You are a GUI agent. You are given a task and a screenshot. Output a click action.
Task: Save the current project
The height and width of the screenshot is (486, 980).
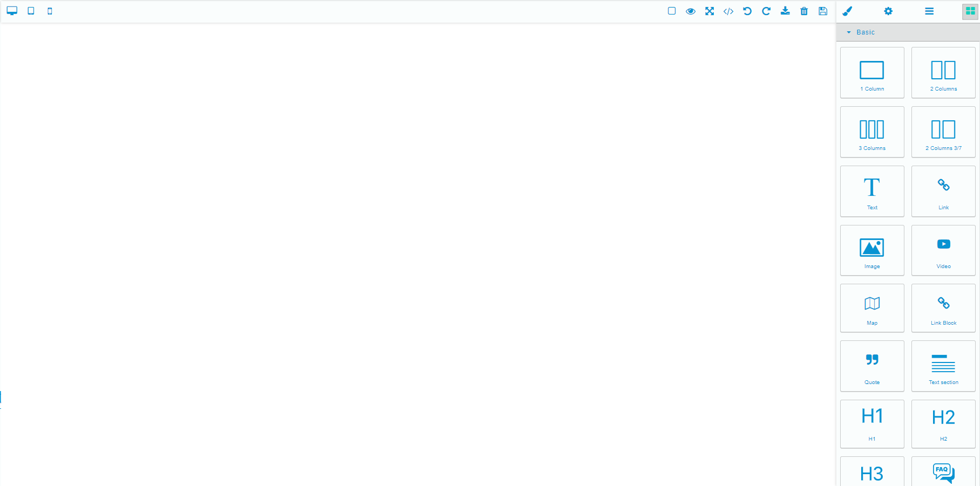[x=823, y=11]
